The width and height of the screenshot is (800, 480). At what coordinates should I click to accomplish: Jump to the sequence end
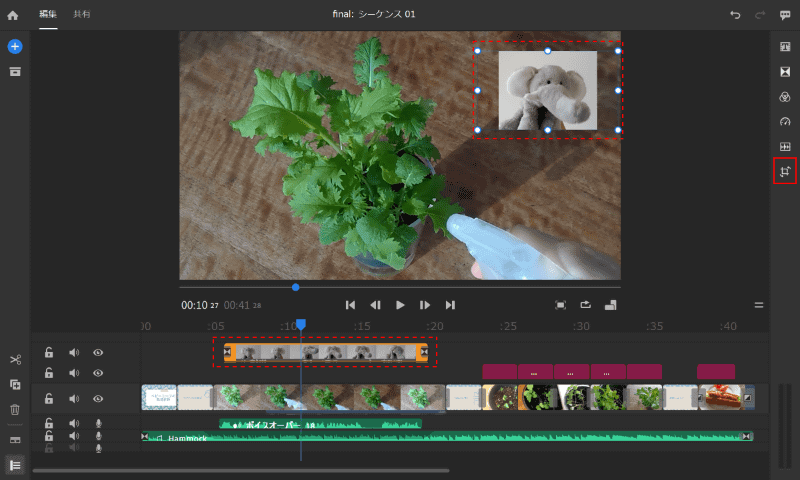(x=450, y=305)
